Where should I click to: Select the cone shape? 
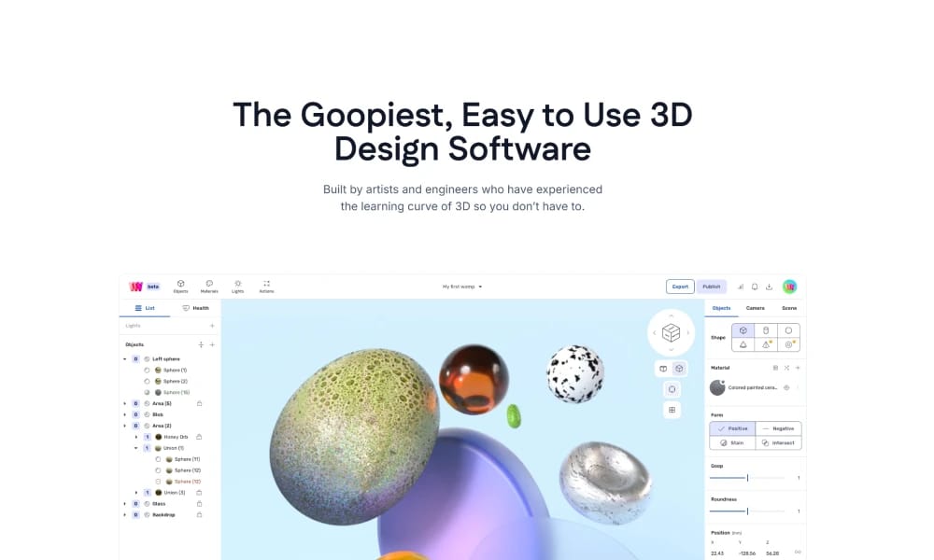(743, 344)
